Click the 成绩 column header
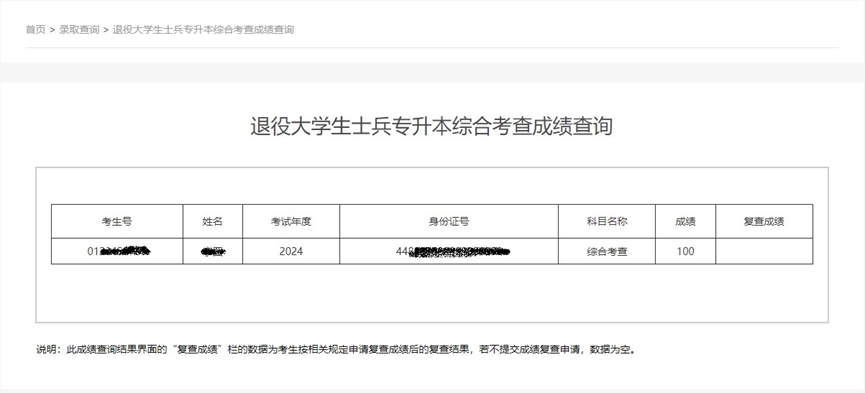Viewport: 865px width, 393px height. tap(685, 221)
